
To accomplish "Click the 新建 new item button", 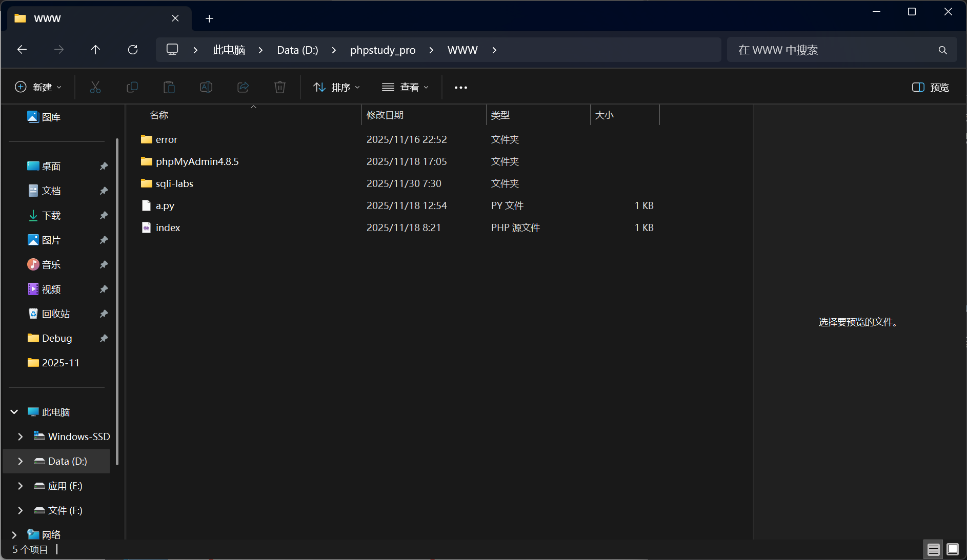I will pyautogui.click(x=38, y=87).
